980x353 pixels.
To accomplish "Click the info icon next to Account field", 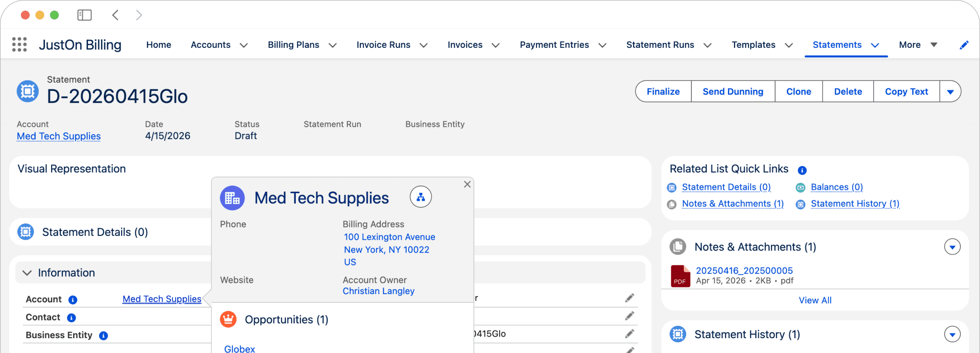I will [73, 300].
